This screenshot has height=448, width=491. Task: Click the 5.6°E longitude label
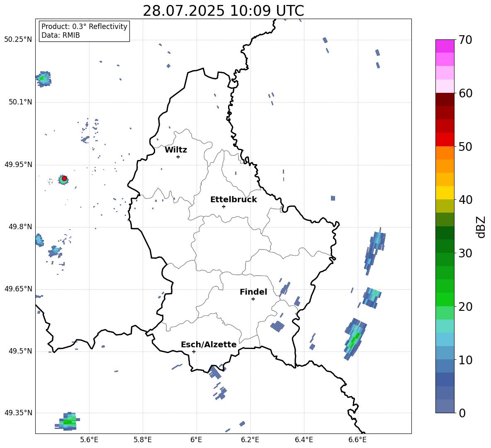tap(89, 440)
